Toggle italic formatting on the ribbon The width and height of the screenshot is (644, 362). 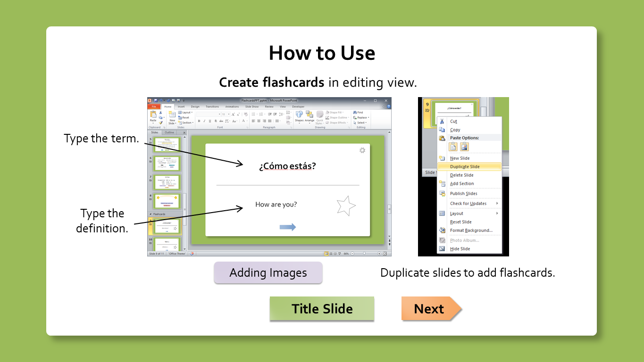(204, 121)
